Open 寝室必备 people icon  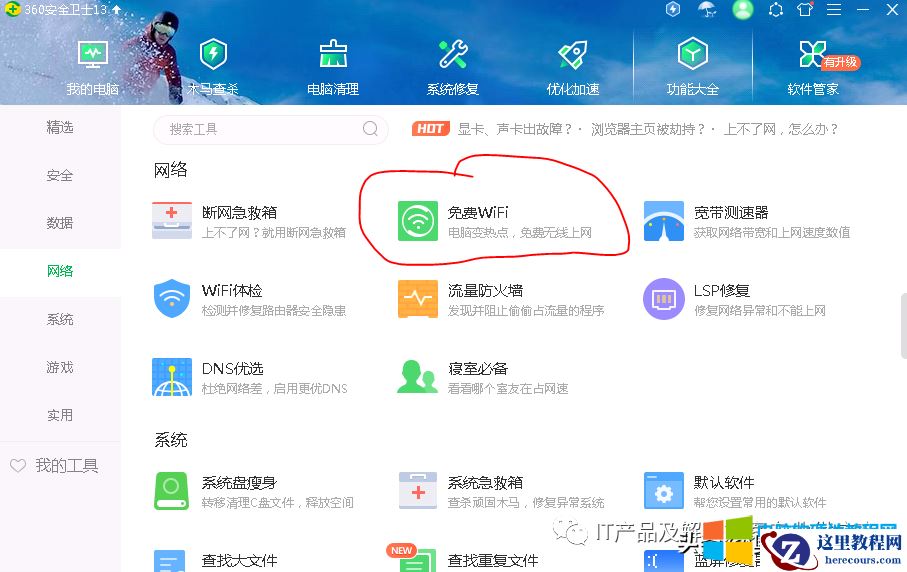coord(418,377)
